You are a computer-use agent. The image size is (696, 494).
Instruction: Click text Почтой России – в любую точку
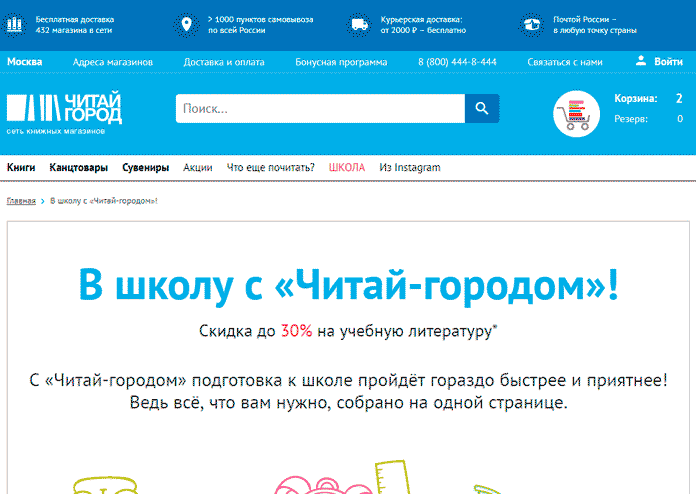coord(595,25)
